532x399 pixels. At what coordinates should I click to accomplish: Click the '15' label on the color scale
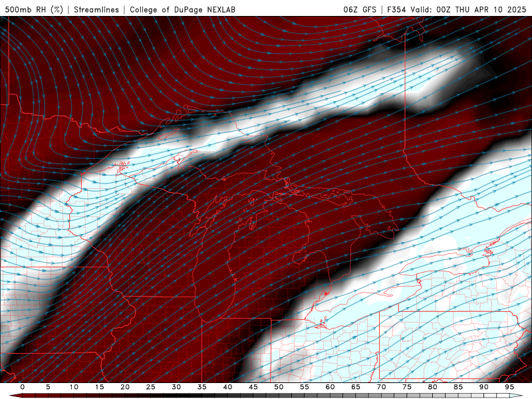pyautogui.click(x=99, y=387)
